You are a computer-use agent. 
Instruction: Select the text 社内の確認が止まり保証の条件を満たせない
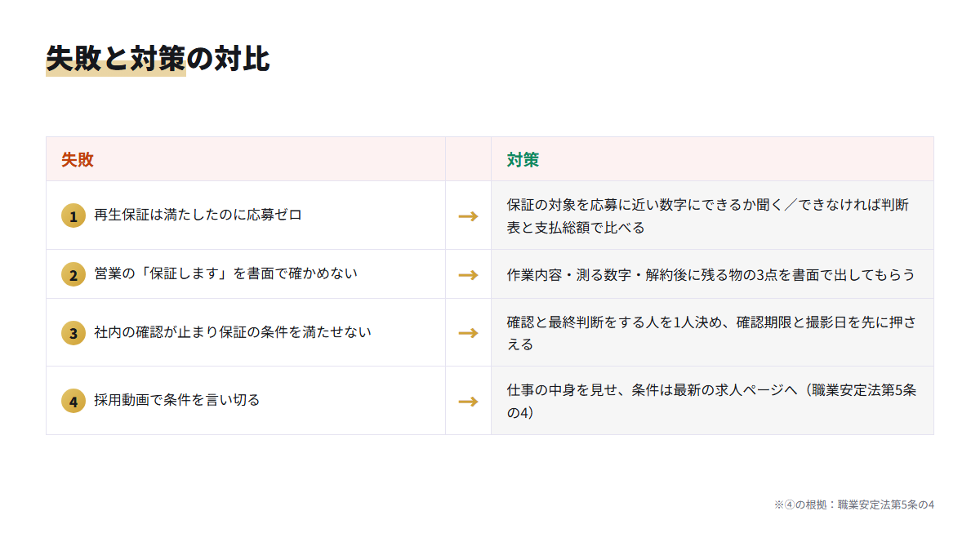[233, 332]
